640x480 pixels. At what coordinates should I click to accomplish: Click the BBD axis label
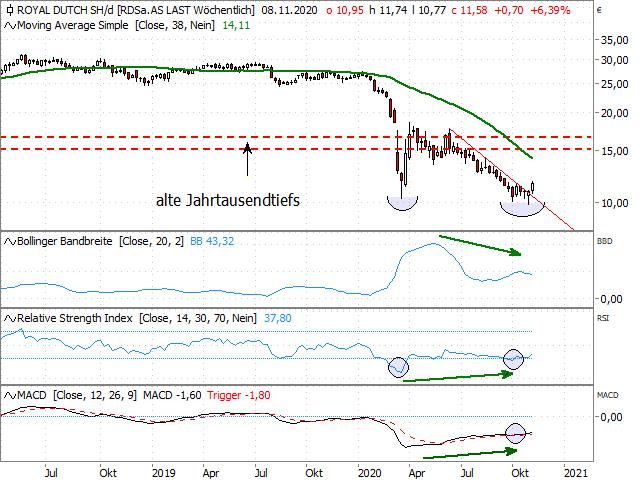click(x=604, y=241)
